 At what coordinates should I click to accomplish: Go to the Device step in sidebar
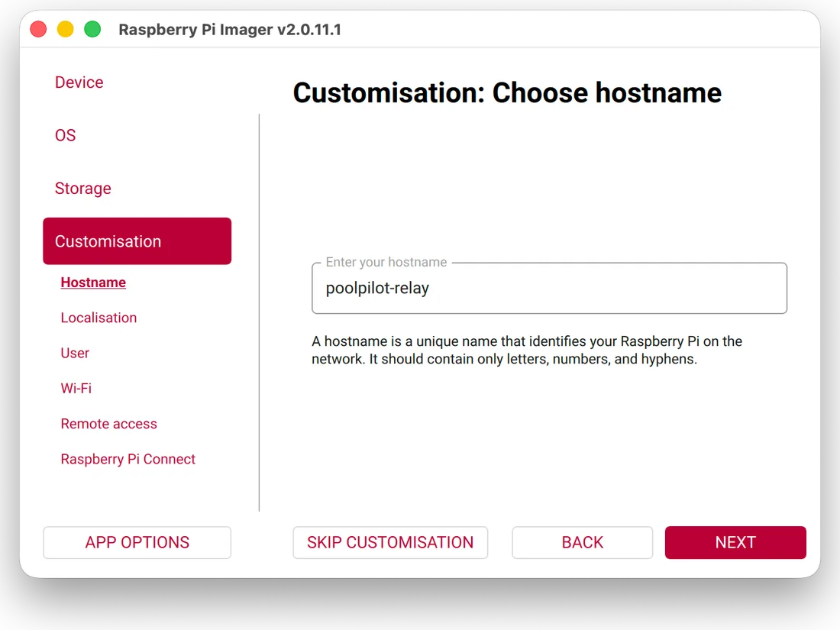tap(79, 82)
